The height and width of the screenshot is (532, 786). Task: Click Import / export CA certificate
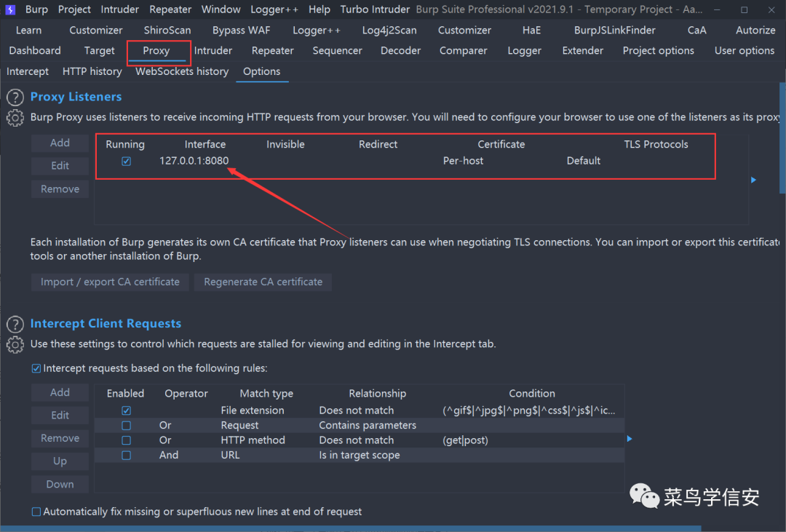[111, 282]
